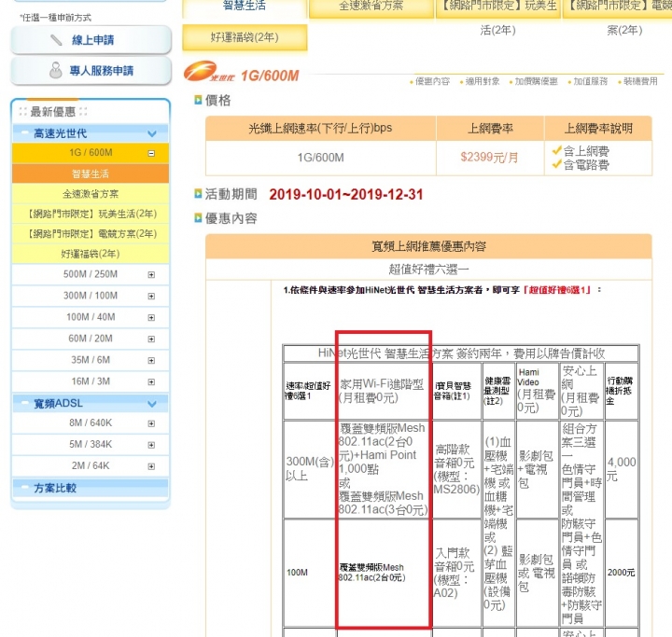Collapse the 1G / 600M minus box

pyautogui.click(x=151, y=153)
